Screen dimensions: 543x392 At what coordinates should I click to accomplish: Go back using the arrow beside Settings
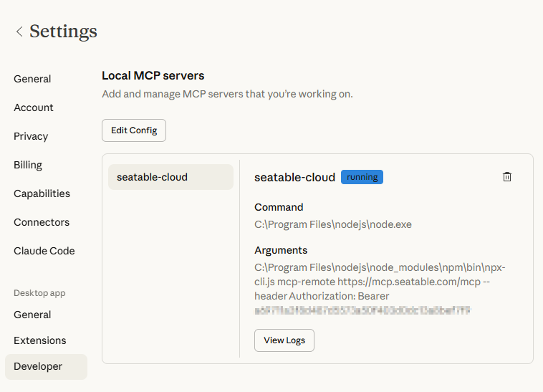[x=19, y=32]
